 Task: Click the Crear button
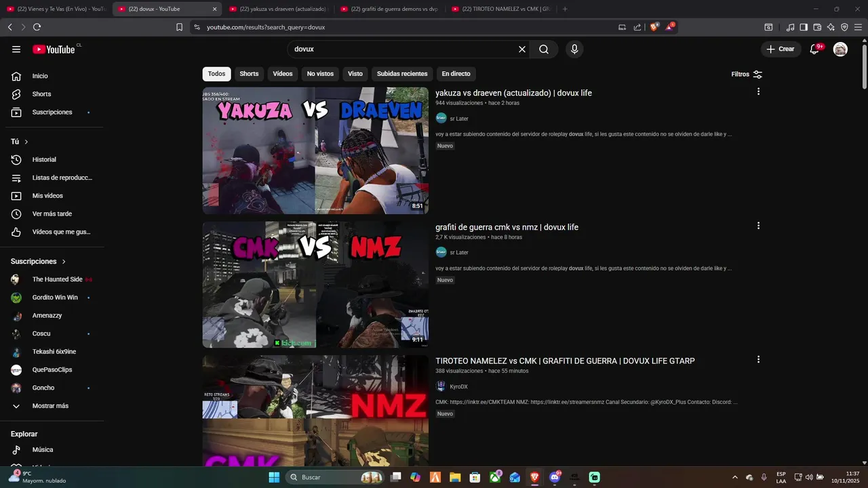click(x=781, y=49)
